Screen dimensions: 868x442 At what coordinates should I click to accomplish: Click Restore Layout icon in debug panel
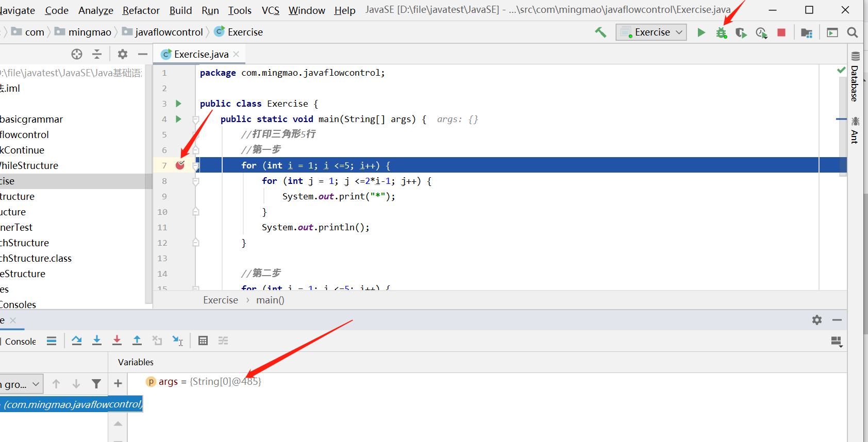(837, 342)
